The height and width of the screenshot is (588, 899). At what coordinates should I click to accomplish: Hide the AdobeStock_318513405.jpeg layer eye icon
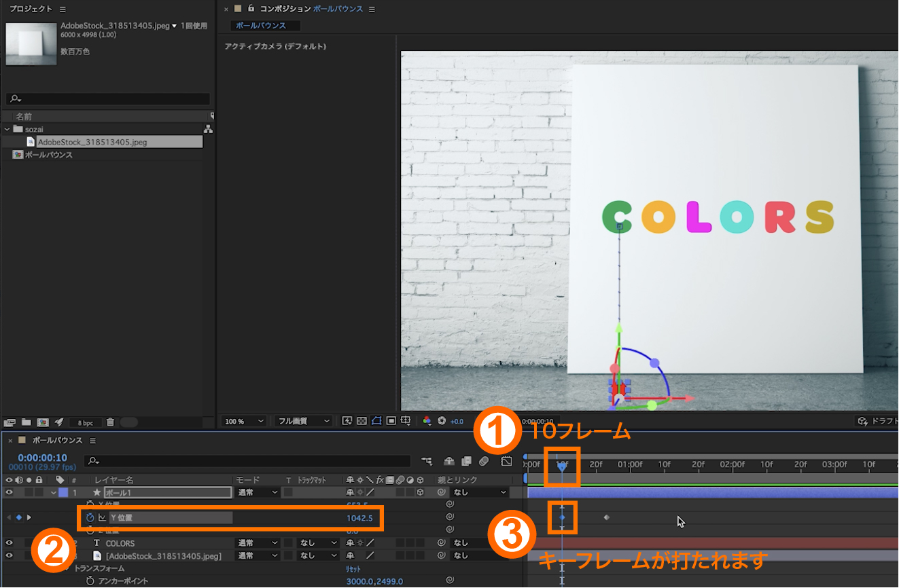(10, 556)
